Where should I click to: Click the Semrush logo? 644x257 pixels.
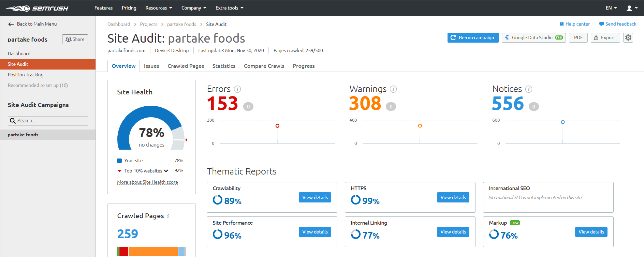[37, 8]
